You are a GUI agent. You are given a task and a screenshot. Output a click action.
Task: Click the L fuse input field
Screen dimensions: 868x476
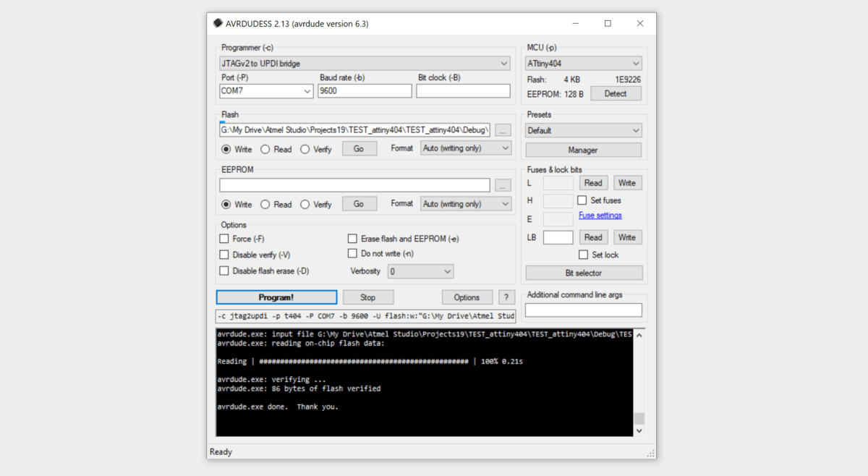(558, 183)
